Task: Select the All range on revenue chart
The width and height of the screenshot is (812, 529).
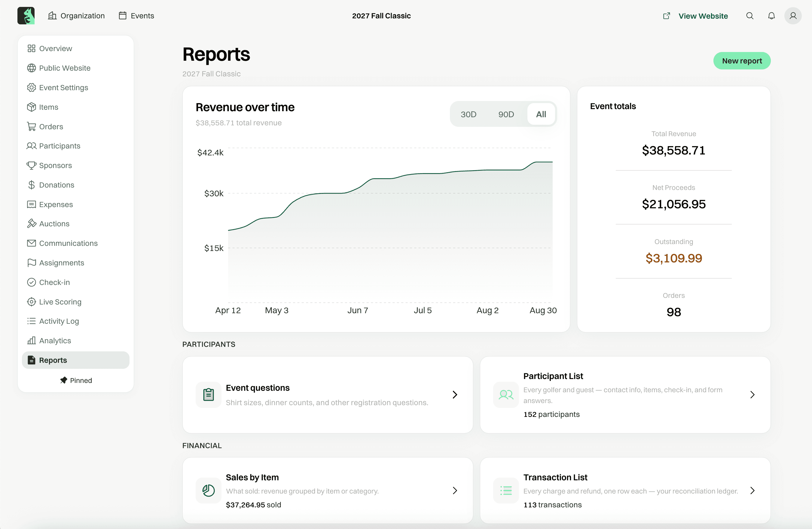Action: (x=541, y=114)
